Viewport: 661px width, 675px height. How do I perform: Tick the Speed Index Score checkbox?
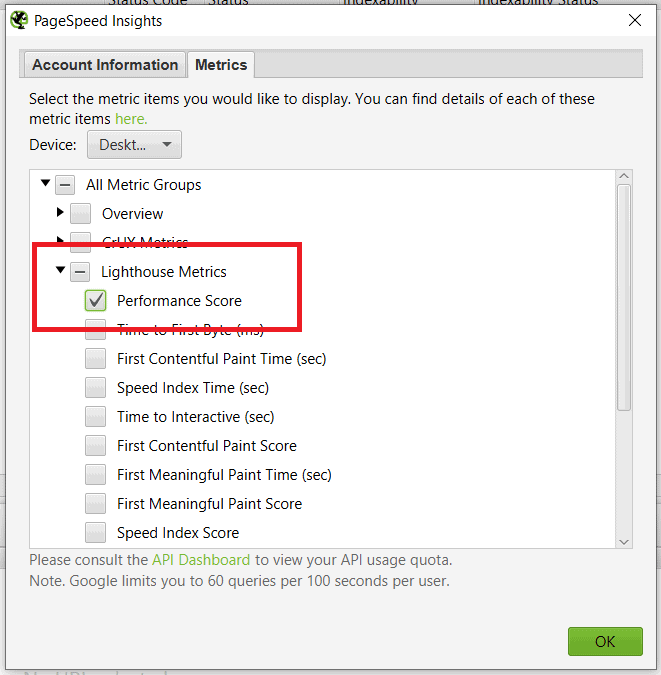pos(95,533)
